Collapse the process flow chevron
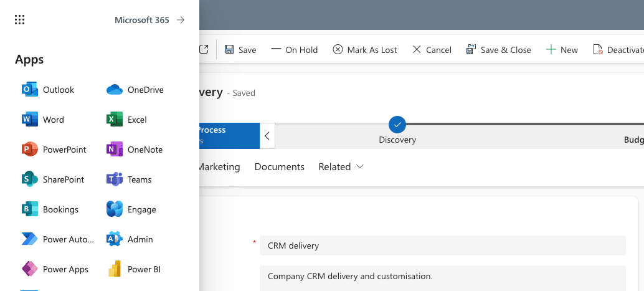 coord(267,136)
